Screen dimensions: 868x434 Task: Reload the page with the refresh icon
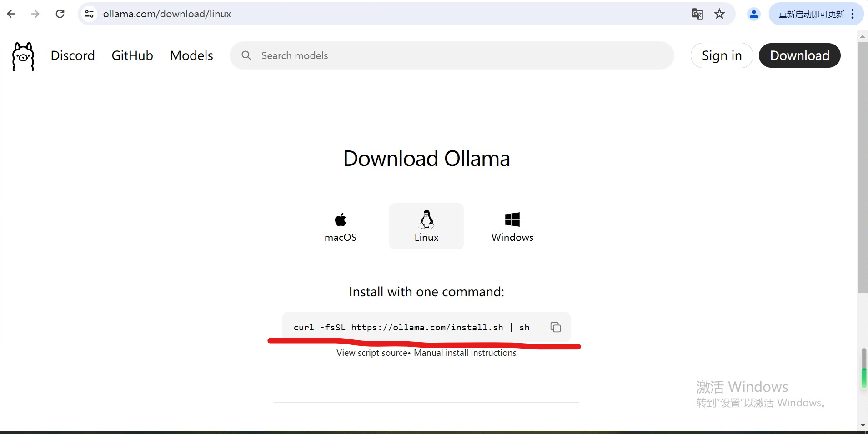(60, 14)
